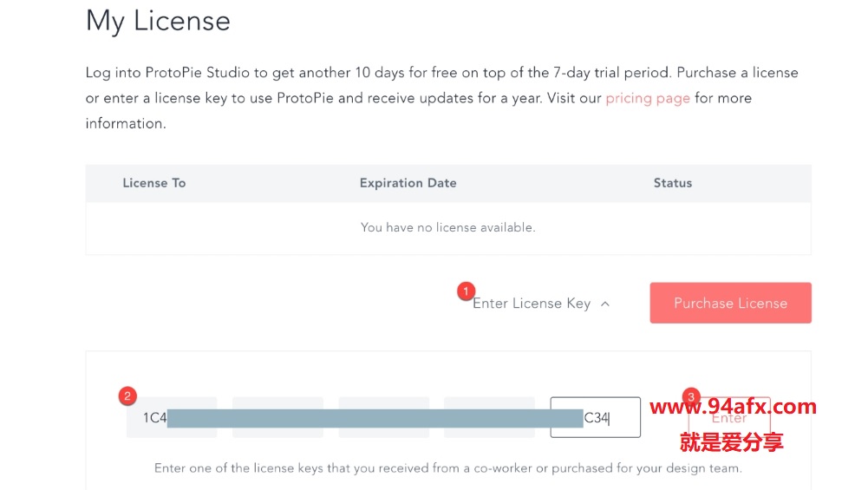Click the red step 3 badge
The height and width of the screenshot is (490, 868).
[691, 396]
